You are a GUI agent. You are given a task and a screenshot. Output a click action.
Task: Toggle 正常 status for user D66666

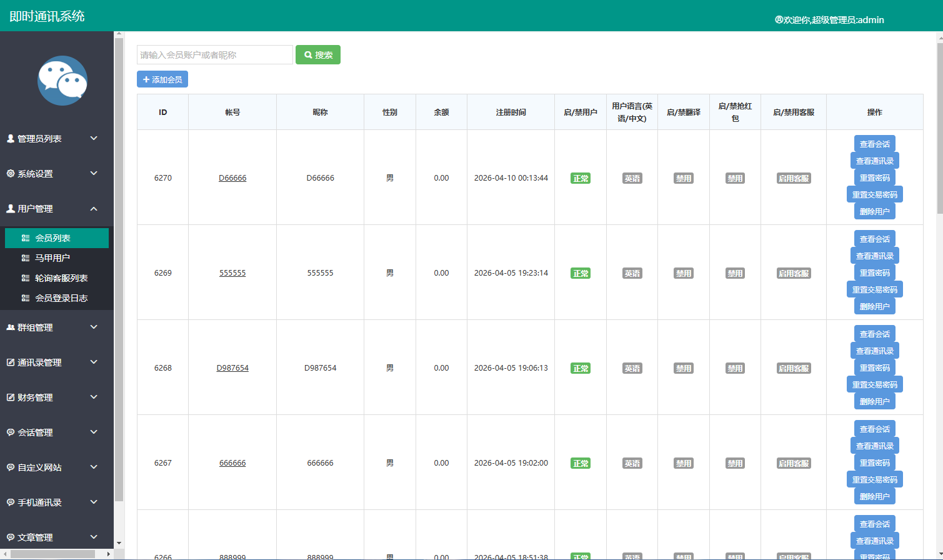click(581, 179)
